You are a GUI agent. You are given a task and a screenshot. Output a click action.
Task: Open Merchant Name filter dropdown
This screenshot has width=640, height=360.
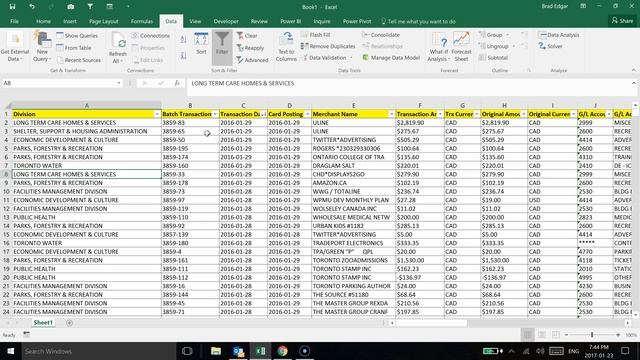(391, 114)
